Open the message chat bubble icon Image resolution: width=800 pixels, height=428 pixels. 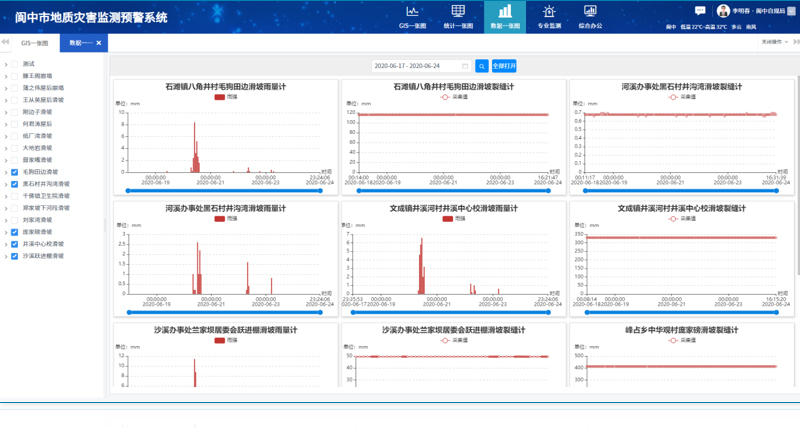click(x=700, y=10)
